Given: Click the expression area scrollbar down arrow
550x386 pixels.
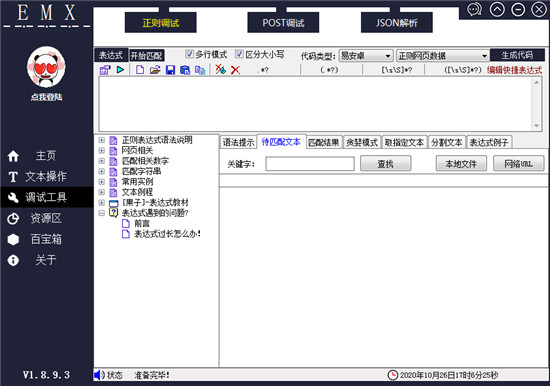Looking at the screenshot, I should 537,126.
